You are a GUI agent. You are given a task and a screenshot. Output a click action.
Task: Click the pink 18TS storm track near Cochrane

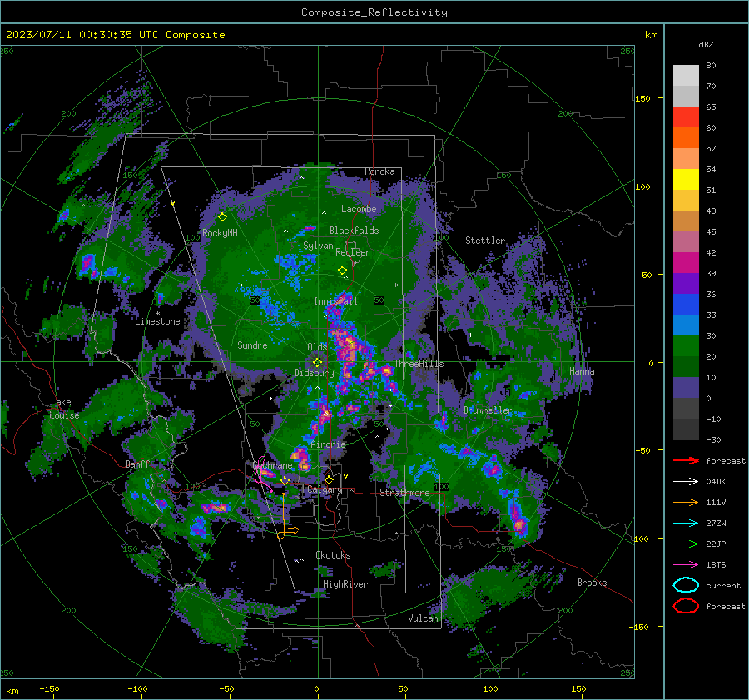pos(262,473)
